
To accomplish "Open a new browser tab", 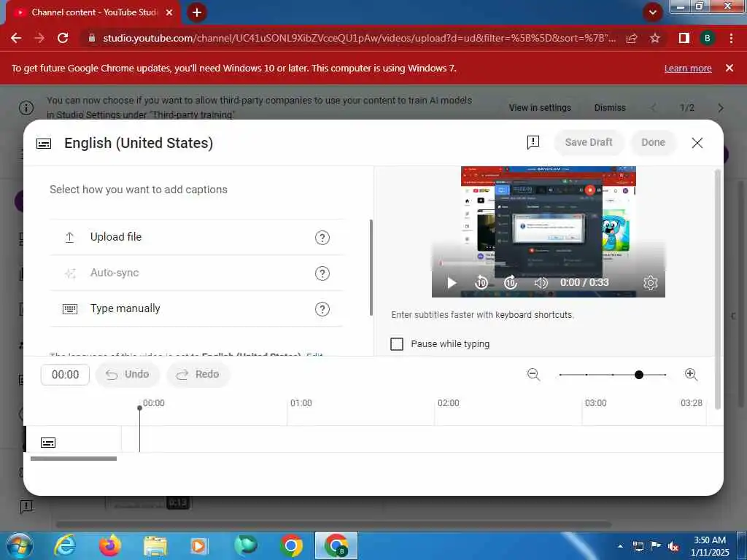I will pyautogui.click(x=197, y=12).
